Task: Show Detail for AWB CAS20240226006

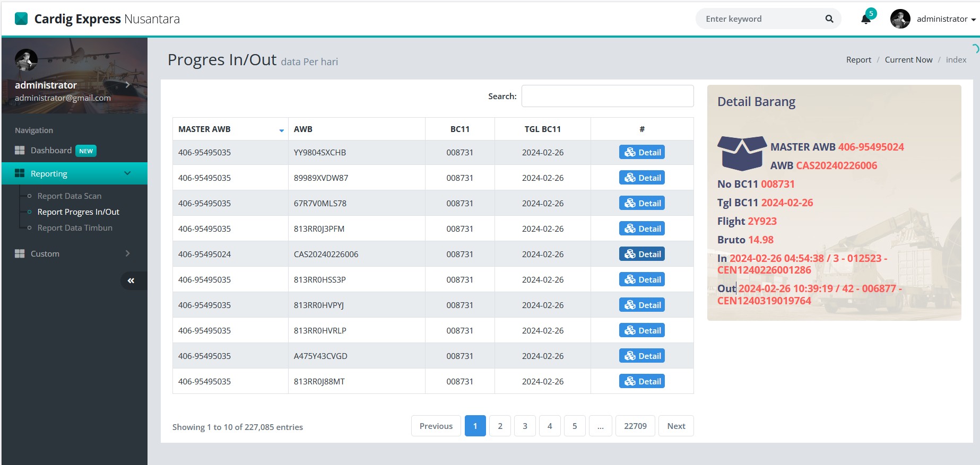Action: (x=641, y=254)
